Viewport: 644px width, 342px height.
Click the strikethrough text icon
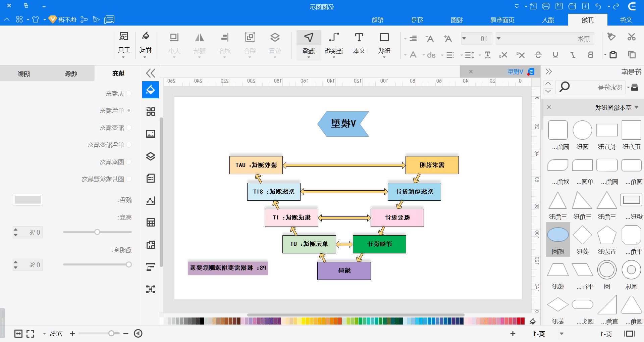[538, 55]
